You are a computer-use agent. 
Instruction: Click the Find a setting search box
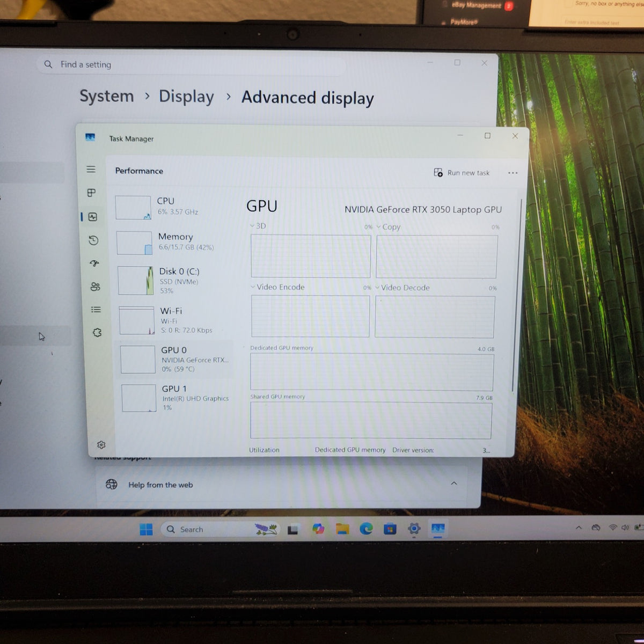click(191, 65)
